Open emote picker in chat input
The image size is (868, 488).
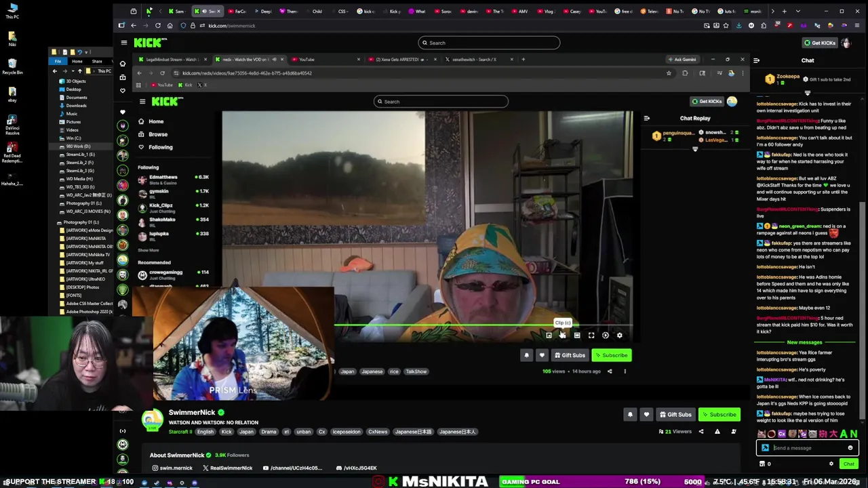(x=850, y=448)
